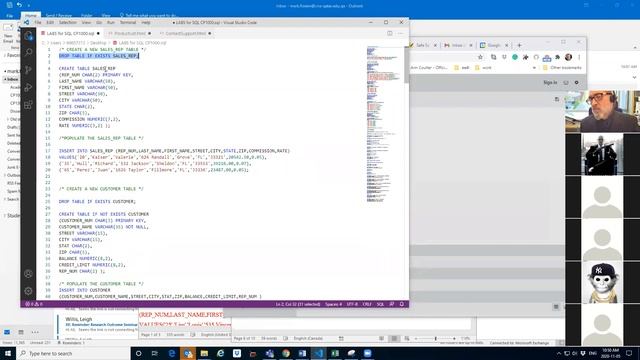The image size is (640, 360).
Task: Click Outlook Calendar icon in bottom navigation
Action: [21, 332]
